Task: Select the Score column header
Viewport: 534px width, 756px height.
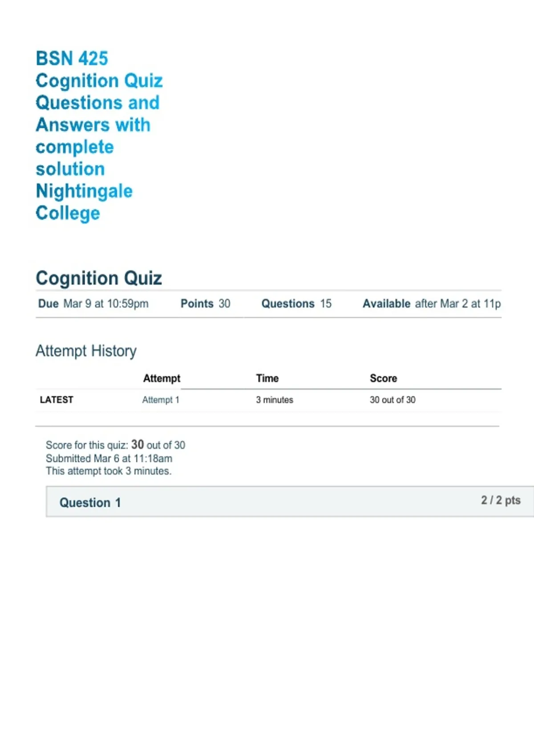Action: [x=383, y=378]
